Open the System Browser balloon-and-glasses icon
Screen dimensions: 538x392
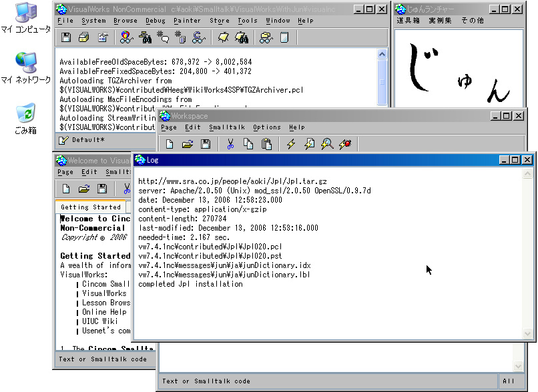[x=127, y=37]
